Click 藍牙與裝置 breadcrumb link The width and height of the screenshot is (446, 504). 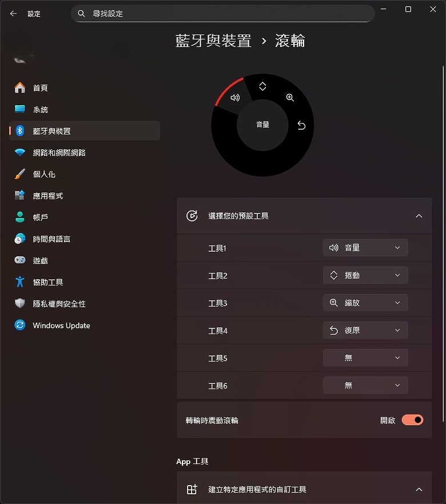point(213,41)
